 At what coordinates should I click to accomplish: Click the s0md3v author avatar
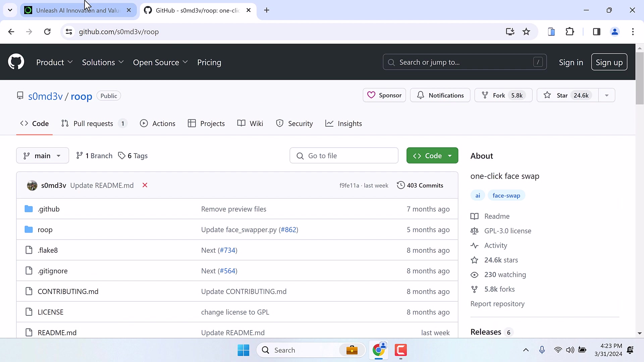coord(32,185)
